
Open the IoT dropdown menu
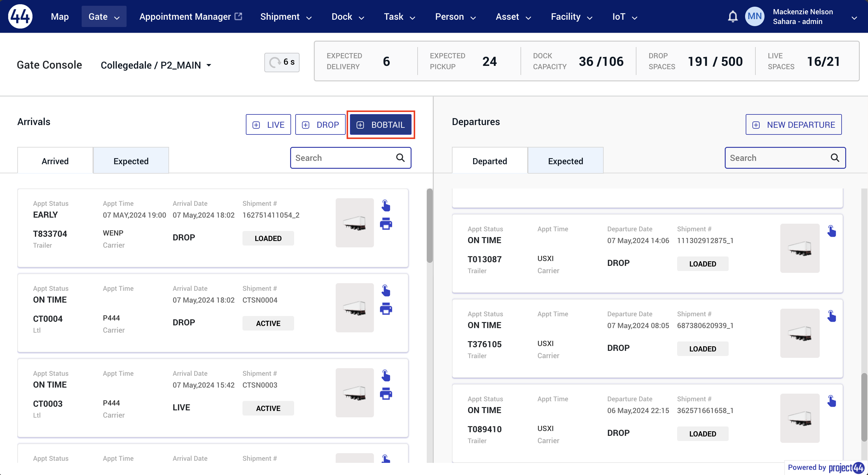click(625, 16)
